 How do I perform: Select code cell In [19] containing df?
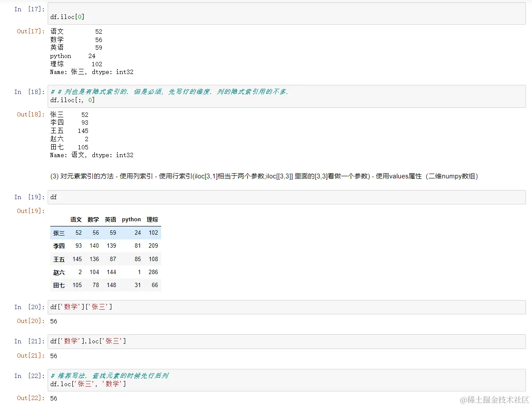click(286, 197)
